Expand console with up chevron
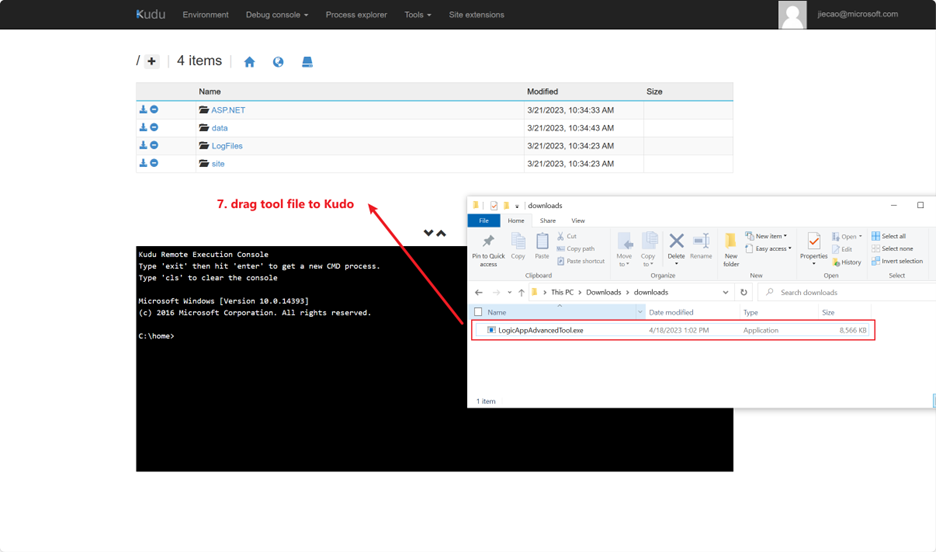The width and height of the screenshot is (936, 552). pos(441,233)
